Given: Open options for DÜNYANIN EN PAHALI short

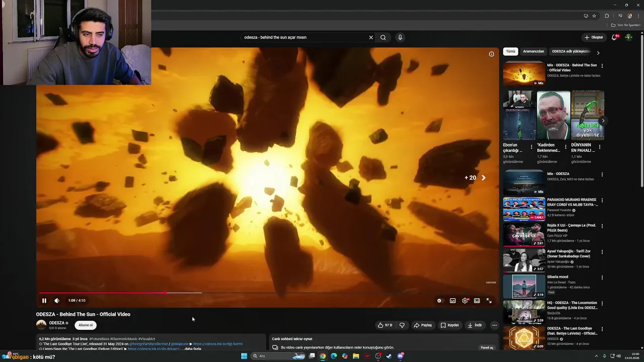Looking at the screenshot, I should tap(599, 147).
